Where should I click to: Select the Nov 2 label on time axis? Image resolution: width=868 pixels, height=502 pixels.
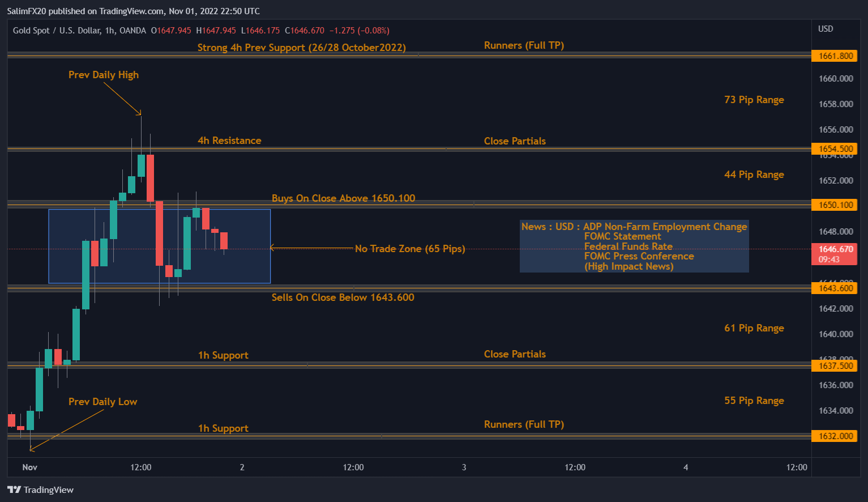[x=242, y=467]
